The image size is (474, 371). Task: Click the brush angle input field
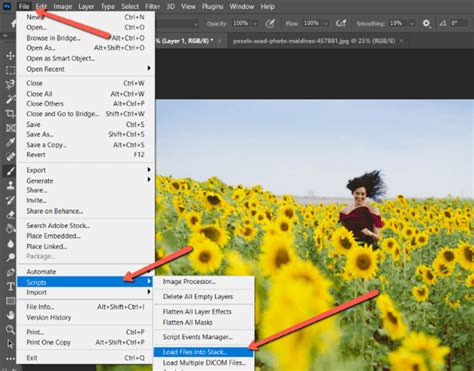[x=459, y=23]
